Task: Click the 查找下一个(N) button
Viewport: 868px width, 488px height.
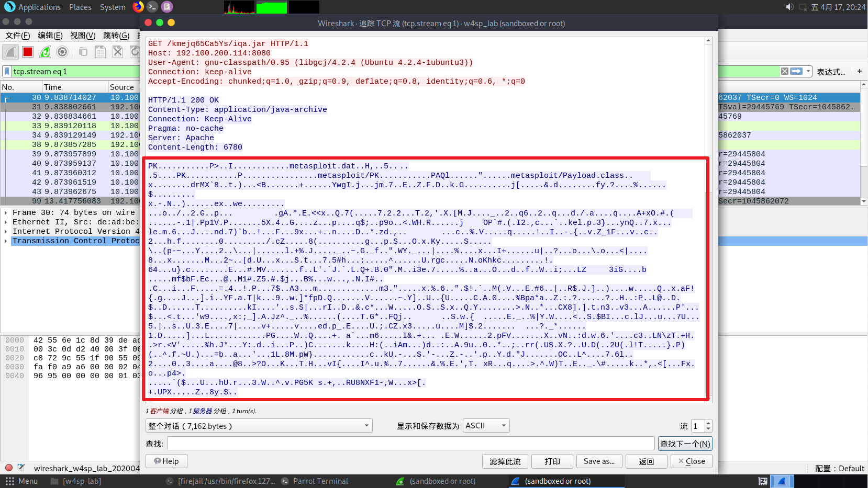Action: 685,444
